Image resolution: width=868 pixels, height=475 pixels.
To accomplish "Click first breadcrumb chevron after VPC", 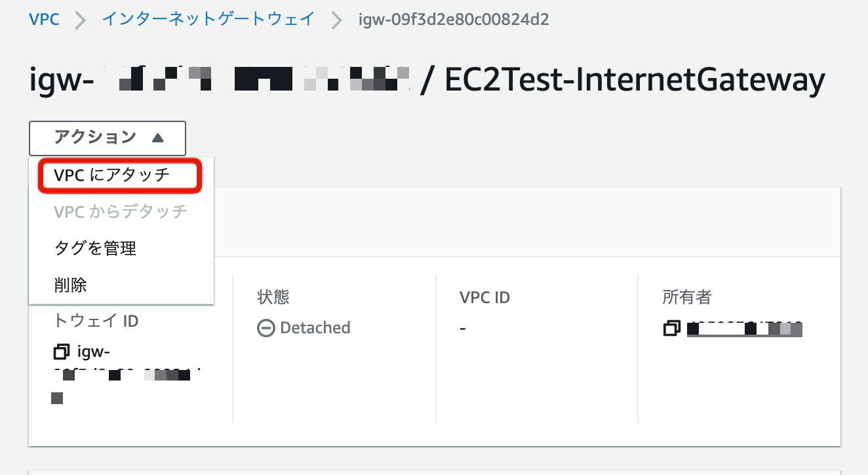I will point(81,20).
